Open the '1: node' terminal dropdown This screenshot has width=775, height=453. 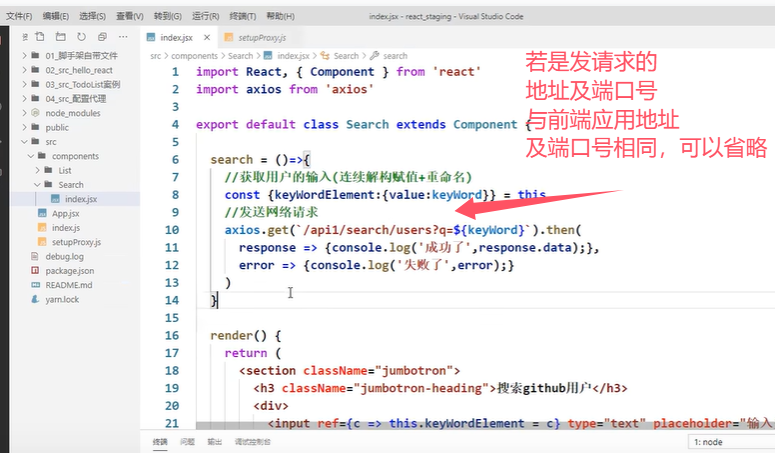pyautogui.click(x=732, y=442)
